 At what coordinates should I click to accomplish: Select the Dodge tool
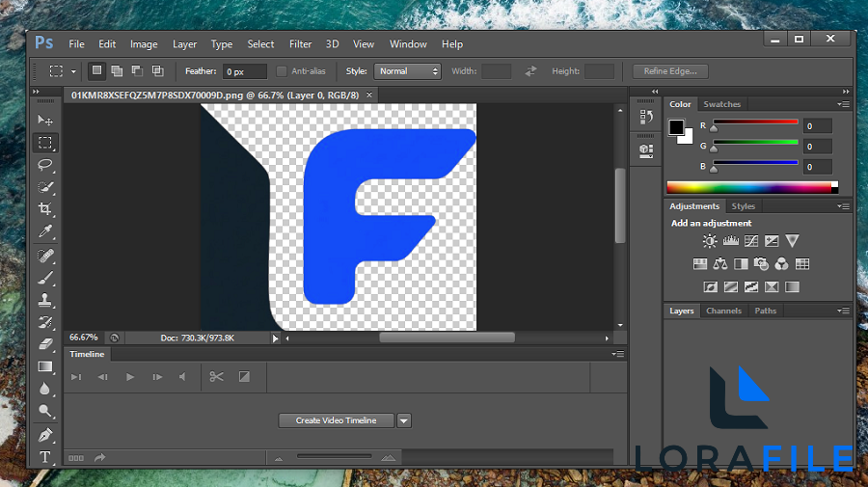point(45,411)
